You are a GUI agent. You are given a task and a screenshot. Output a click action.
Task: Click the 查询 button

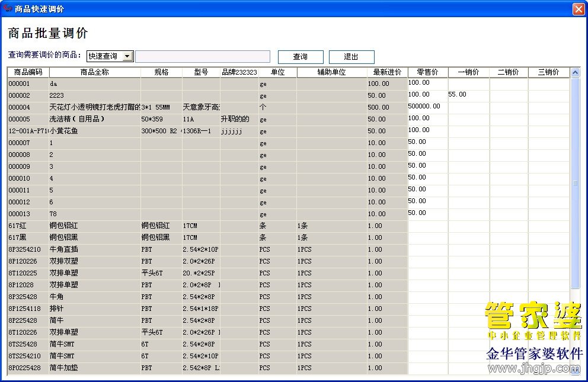[301, 57]
